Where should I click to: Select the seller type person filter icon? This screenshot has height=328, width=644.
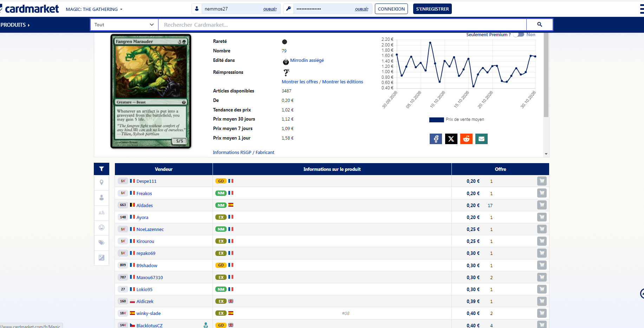coord(102,198)
